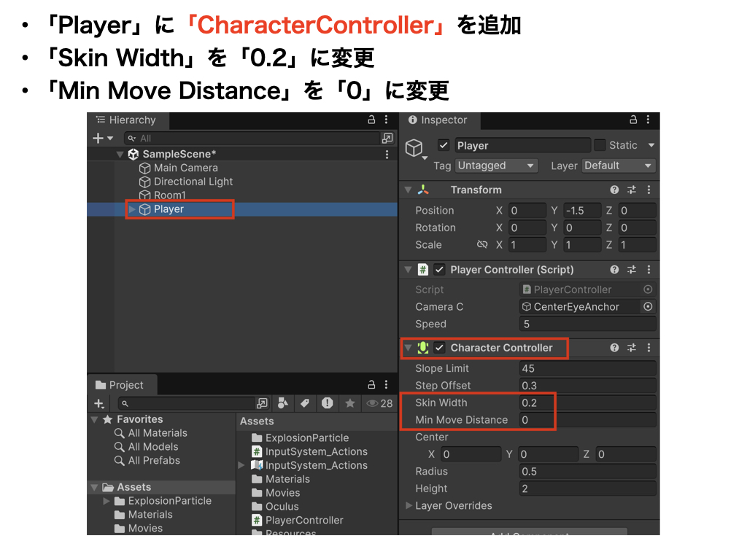Open the Layer dropdown showing Default

point(618,166)
